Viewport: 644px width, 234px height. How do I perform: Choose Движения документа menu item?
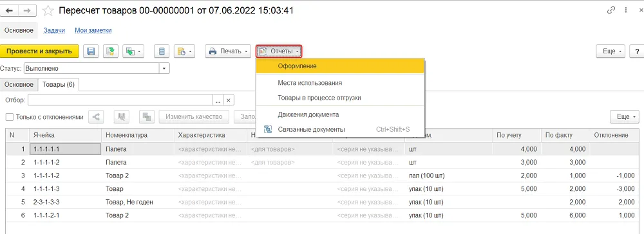tap(339, 114)
